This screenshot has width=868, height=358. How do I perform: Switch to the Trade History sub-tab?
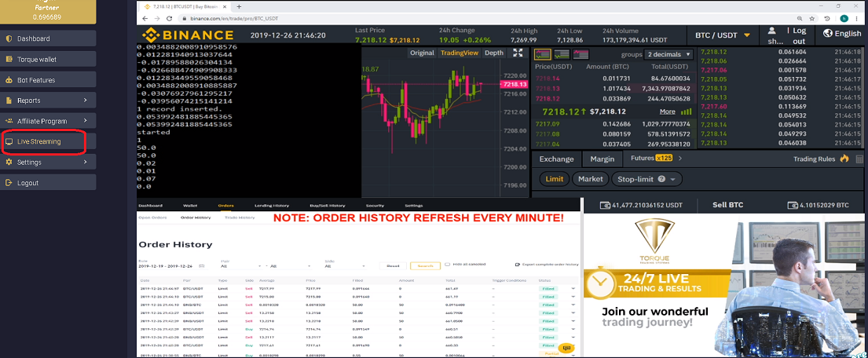click(x=240, y=217)
